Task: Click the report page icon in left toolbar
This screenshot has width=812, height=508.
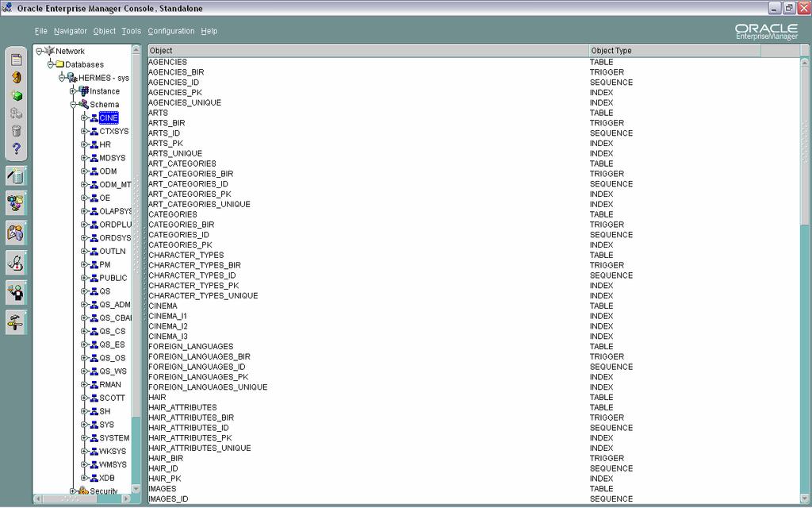Action: coord(17,60)
